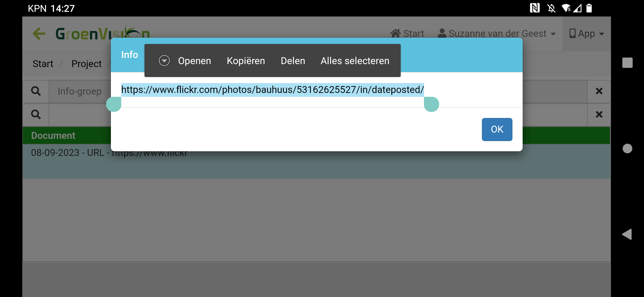
Task: Choose Alles selecteren in selection menu
Action: click(x=355, y=61)
